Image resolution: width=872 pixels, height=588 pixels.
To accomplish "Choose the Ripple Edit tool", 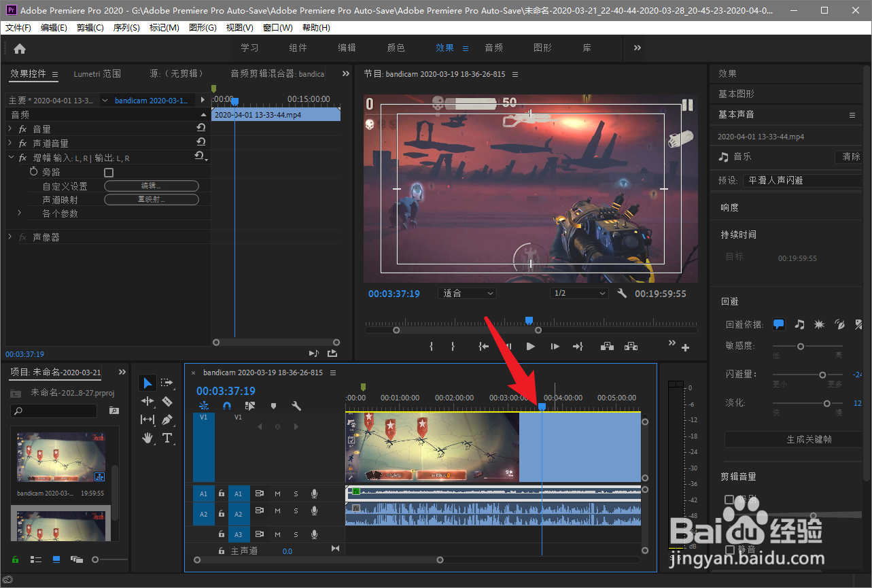I will (x=147, y=402).
